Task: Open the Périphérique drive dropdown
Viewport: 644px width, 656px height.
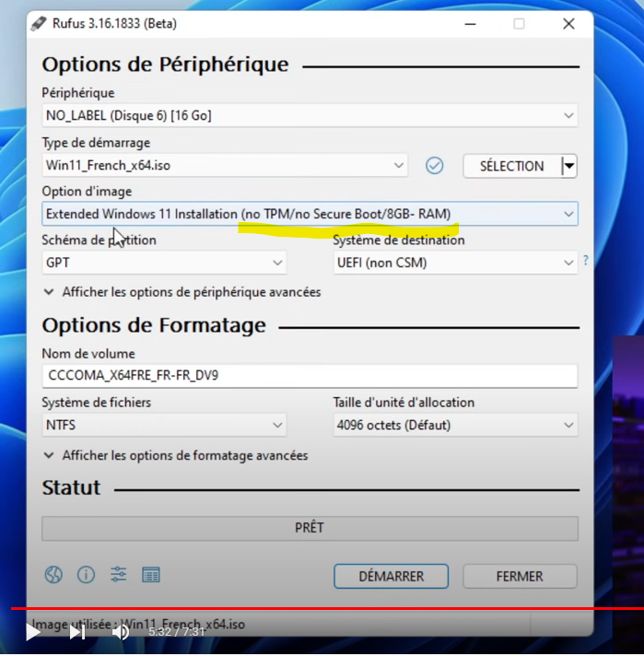Action: [x=310, y=115]
